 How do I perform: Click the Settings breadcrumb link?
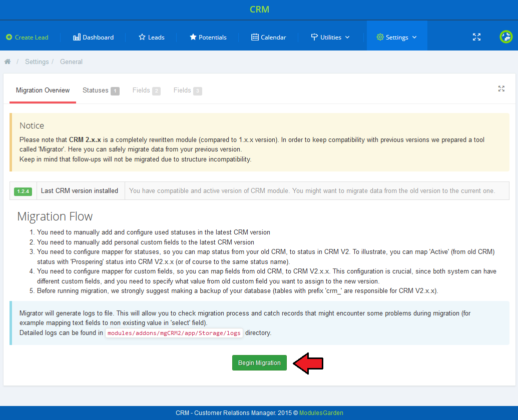(37, 61)
